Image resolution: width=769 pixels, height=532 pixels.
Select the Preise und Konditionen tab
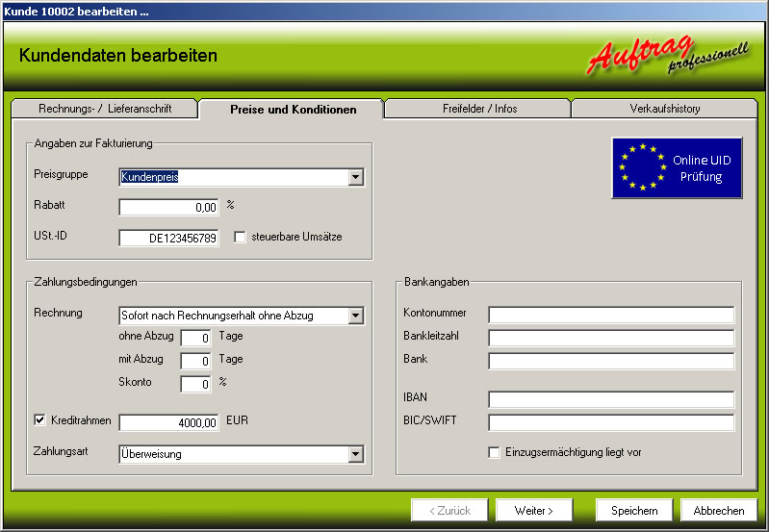(x=293, y=110)
